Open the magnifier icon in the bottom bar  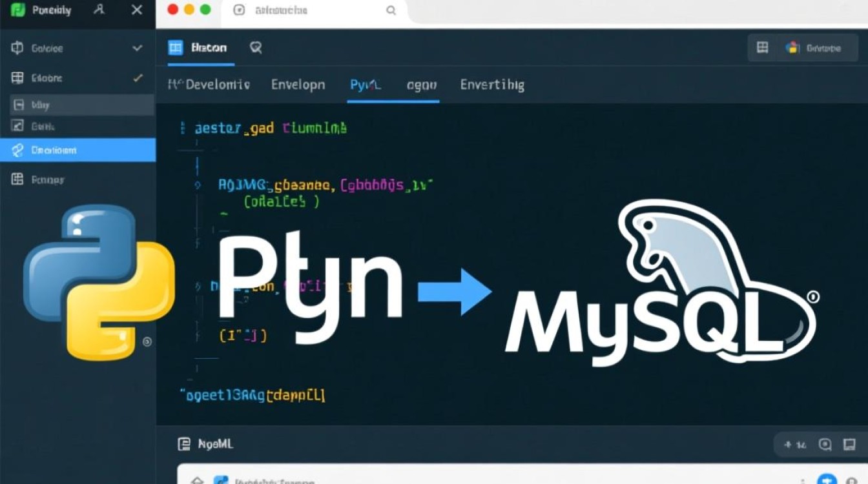tap(825, 445)
